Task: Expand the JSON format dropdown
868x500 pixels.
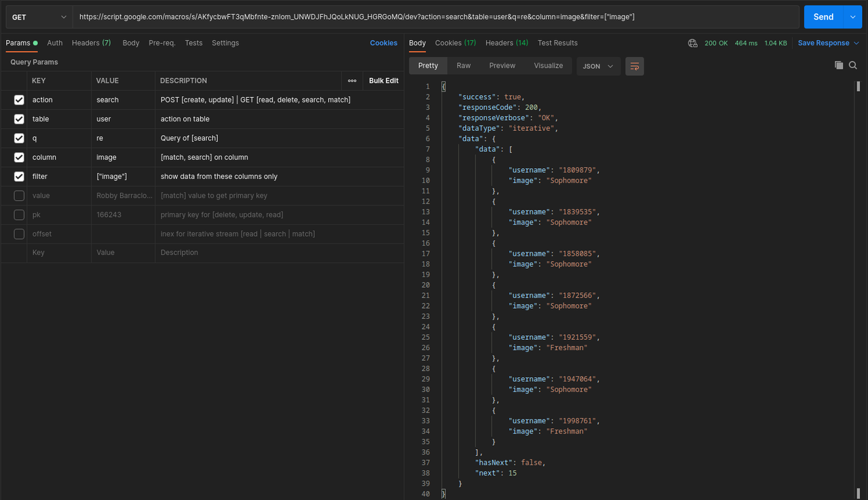Action: click(598, 66)
